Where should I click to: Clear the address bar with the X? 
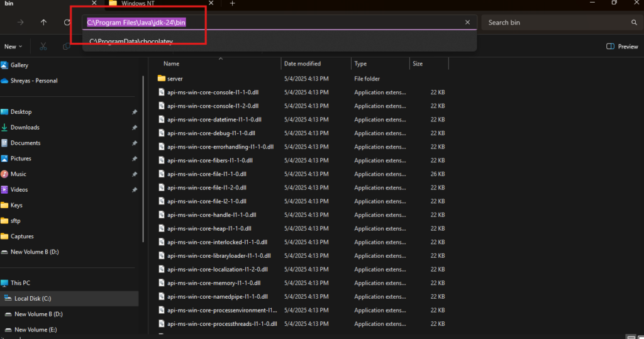click(x=467, y=22)
